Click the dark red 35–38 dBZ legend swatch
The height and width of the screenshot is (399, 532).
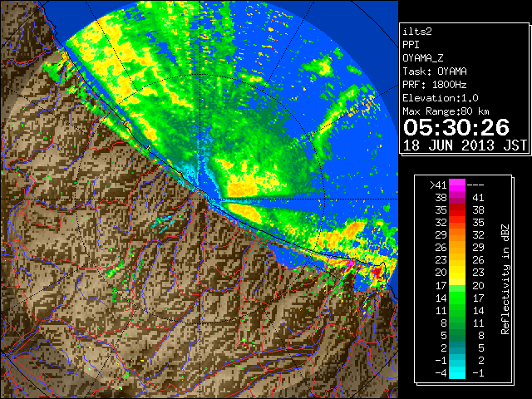click(x=457, y=210)
